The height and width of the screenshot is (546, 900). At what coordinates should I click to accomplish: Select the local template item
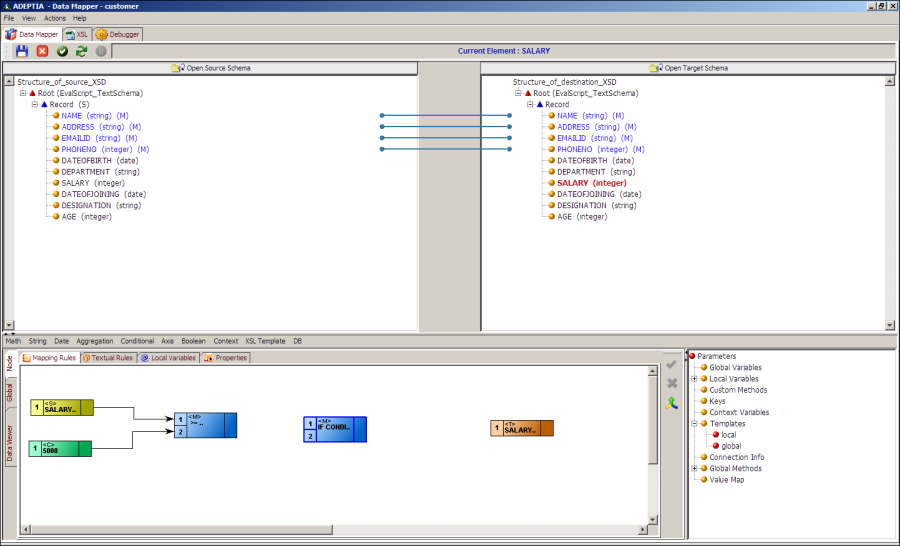(728, 435)
